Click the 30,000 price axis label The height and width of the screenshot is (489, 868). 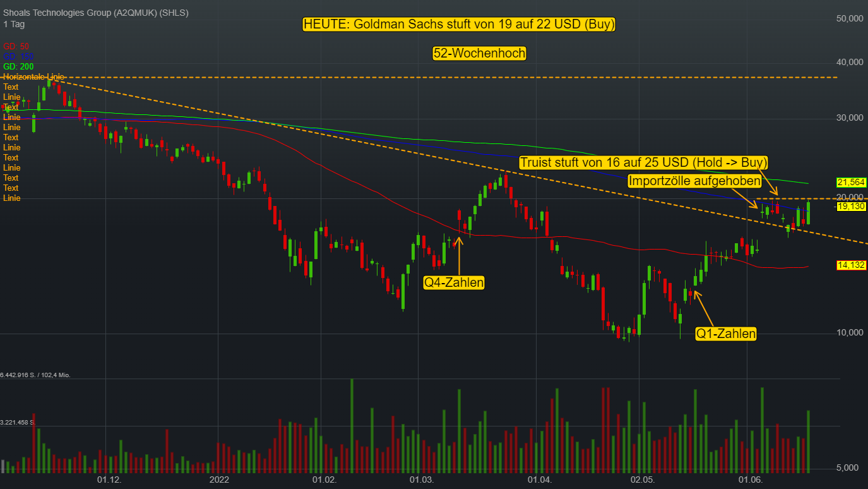coord(850,118)
